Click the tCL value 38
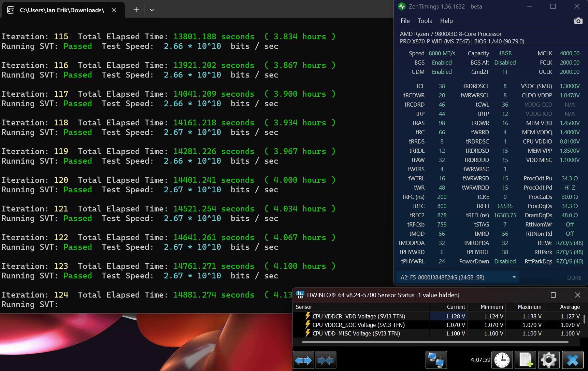This screenshot has width=588, height=371. 442,86
